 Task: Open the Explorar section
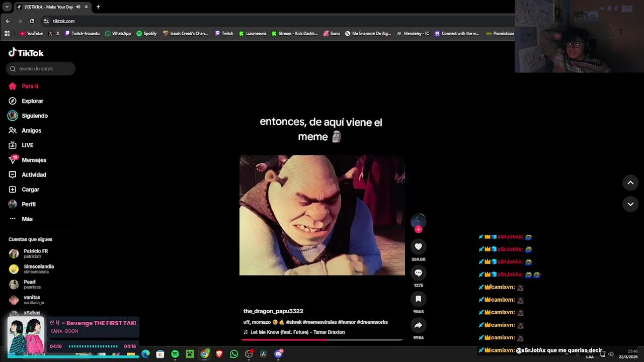tap(26, 101)
